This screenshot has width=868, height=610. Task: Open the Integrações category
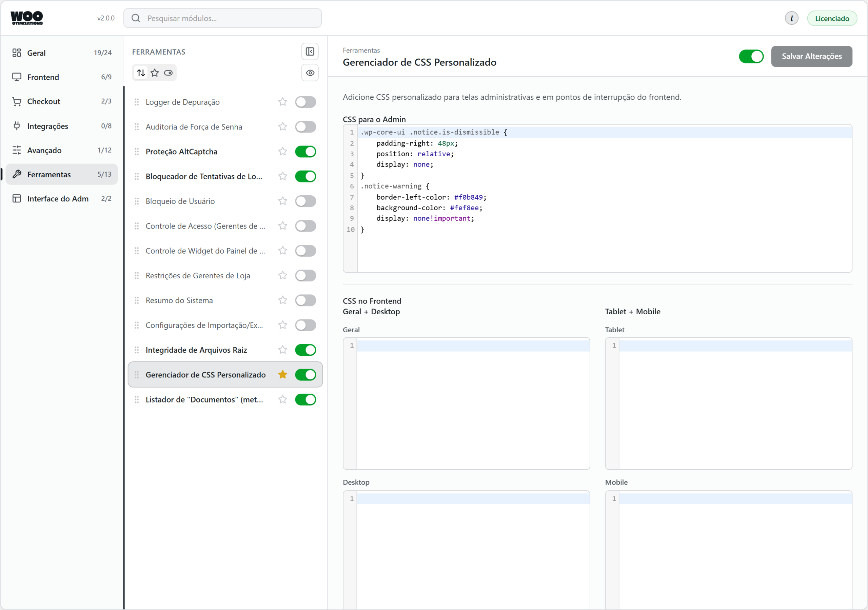click(x=62, y=126)
